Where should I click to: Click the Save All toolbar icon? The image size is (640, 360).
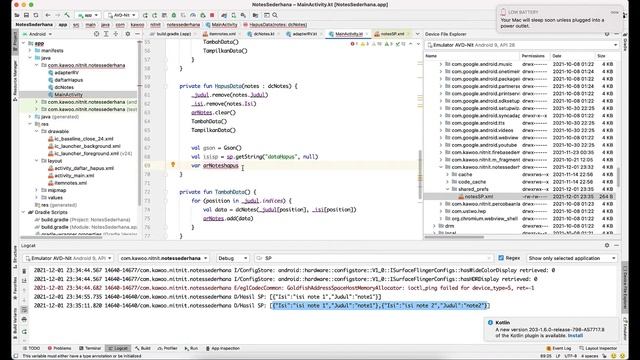click(26, 15)
